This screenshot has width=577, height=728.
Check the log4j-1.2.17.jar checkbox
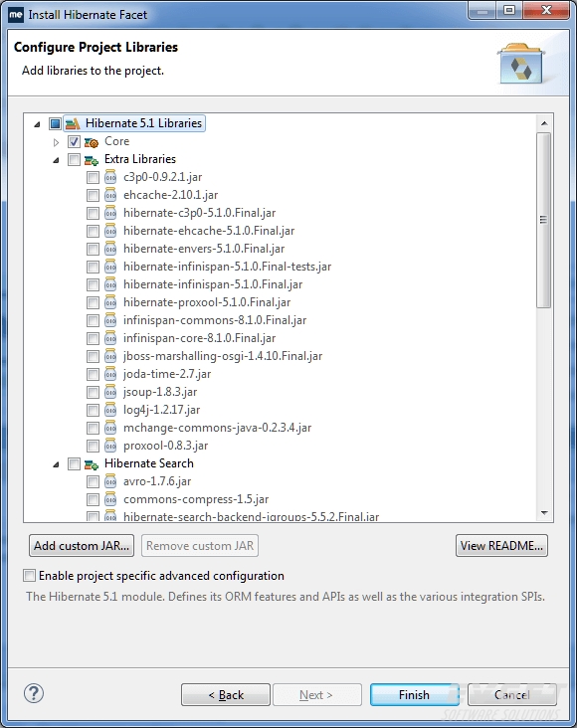[x=93, y=410]
